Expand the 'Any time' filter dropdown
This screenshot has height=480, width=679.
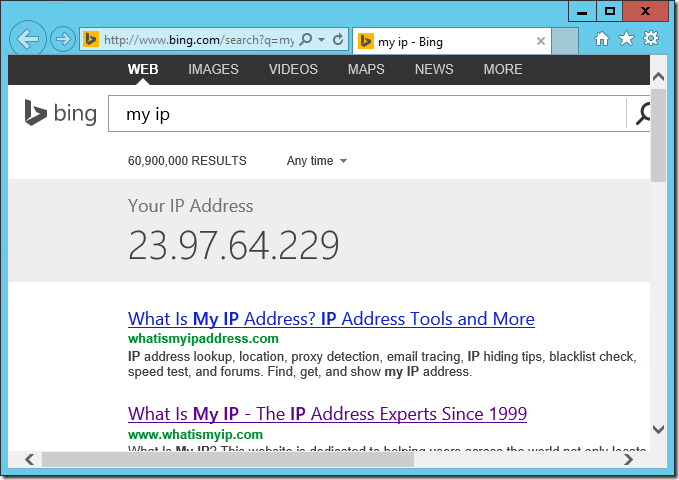coord(317,161)
